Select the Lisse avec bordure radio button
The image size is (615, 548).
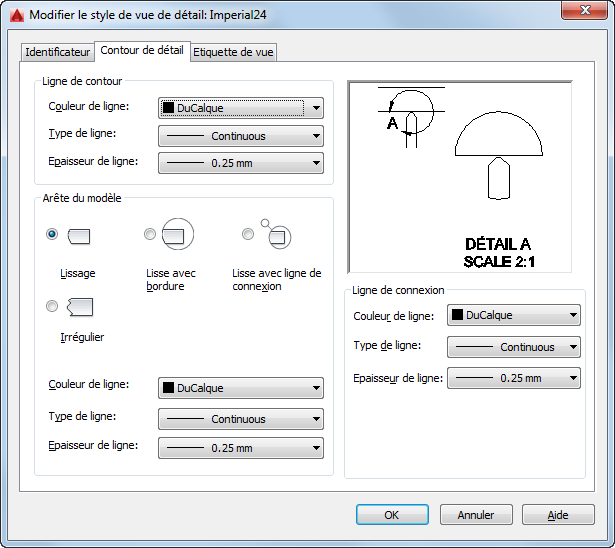pyautogui.click(x=150, y=234)
